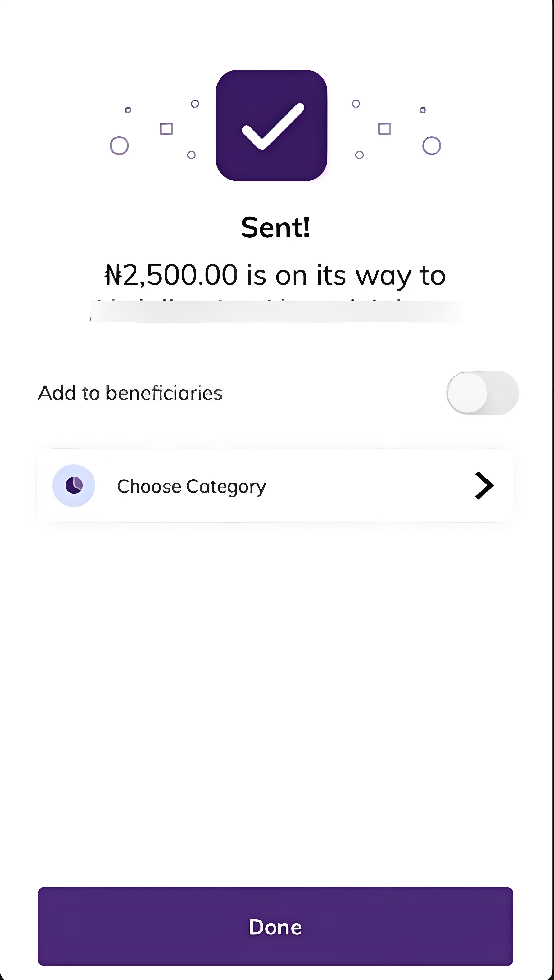Click the large hollow circle left of checkmark
The width and height of the screenshot is (554, 980).
(x=119, y=146)
